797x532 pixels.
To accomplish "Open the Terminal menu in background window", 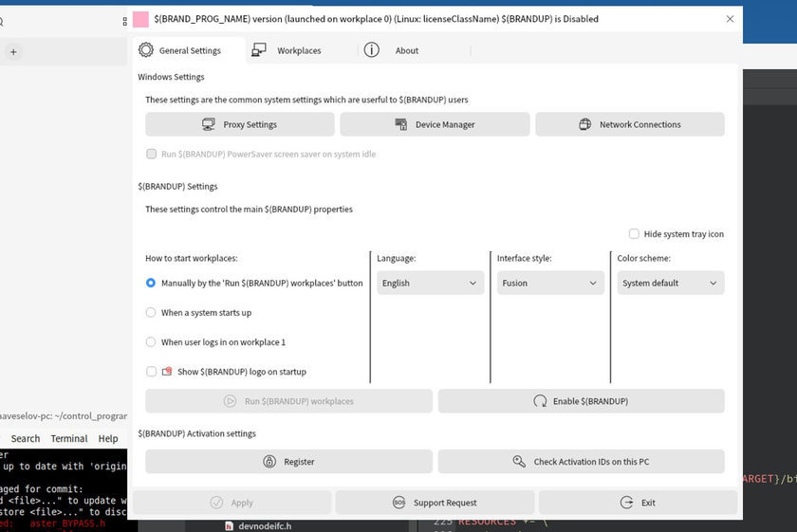I will 68,438.
